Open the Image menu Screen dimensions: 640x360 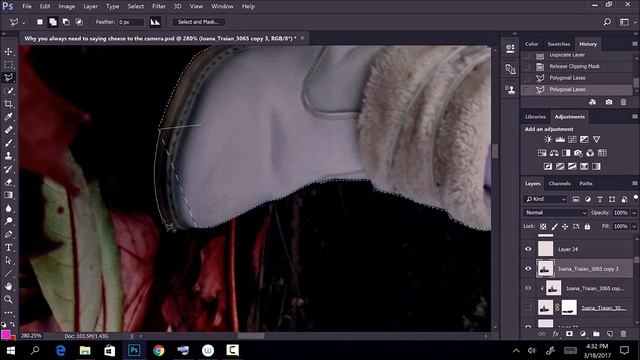(67, 7)
